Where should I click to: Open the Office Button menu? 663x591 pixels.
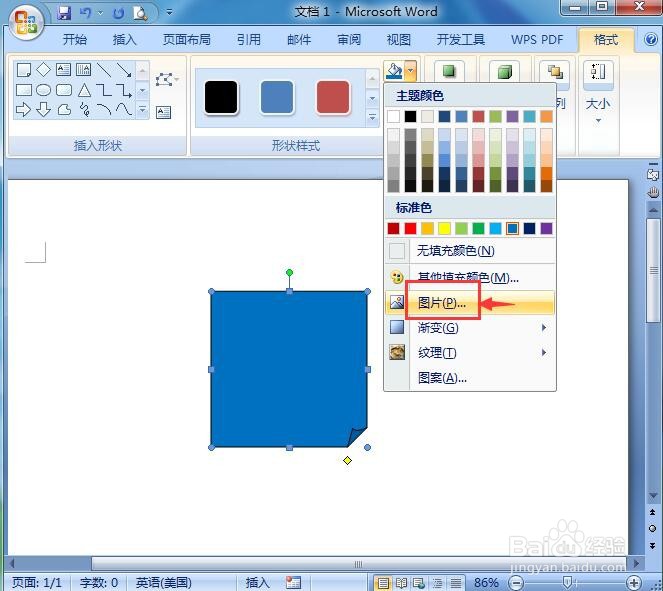[25, 22]
